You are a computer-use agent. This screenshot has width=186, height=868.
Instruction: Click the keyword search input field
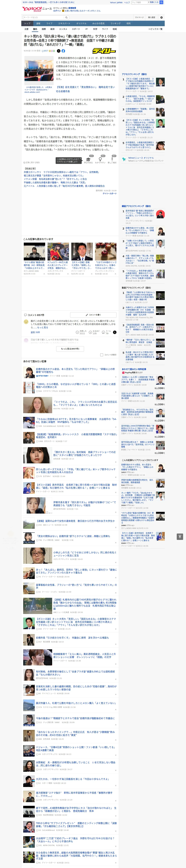(x=44, y=17)
